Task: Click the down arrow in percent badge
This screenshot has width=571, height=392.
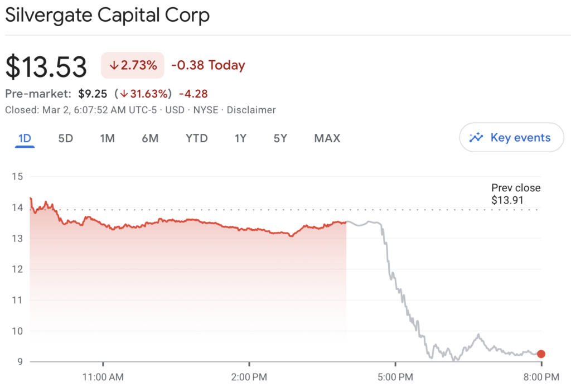Action: [x=114, y=66]
